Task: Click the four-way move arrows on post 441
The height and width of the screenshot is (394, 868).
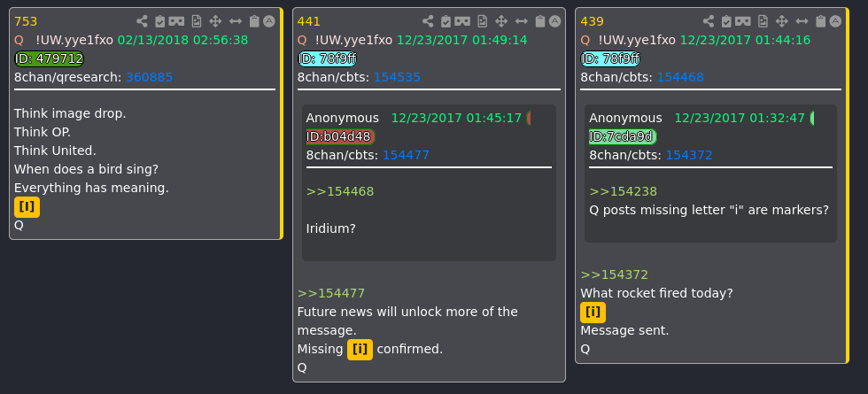Action: [501, 21]
